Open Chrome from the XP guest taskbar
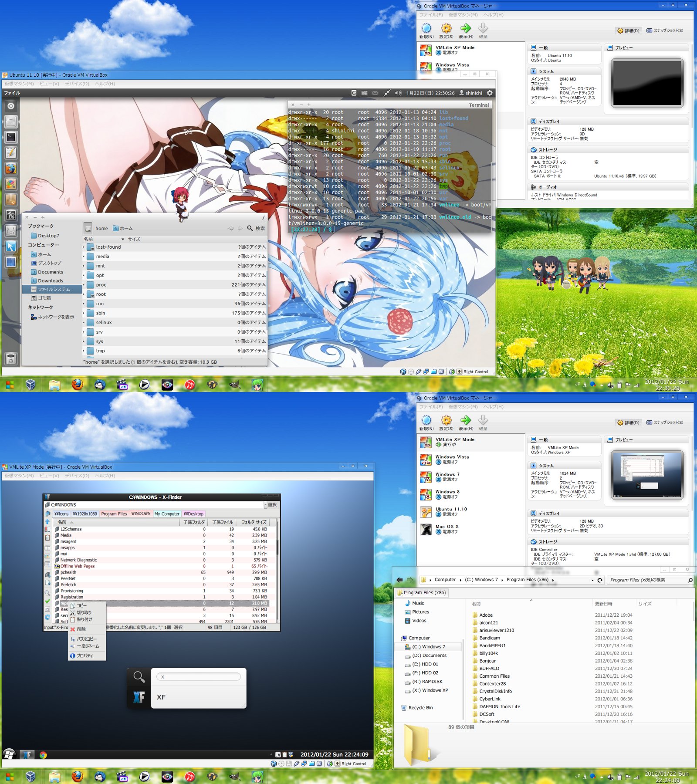 pyautogui.click(x=43, y=755)
